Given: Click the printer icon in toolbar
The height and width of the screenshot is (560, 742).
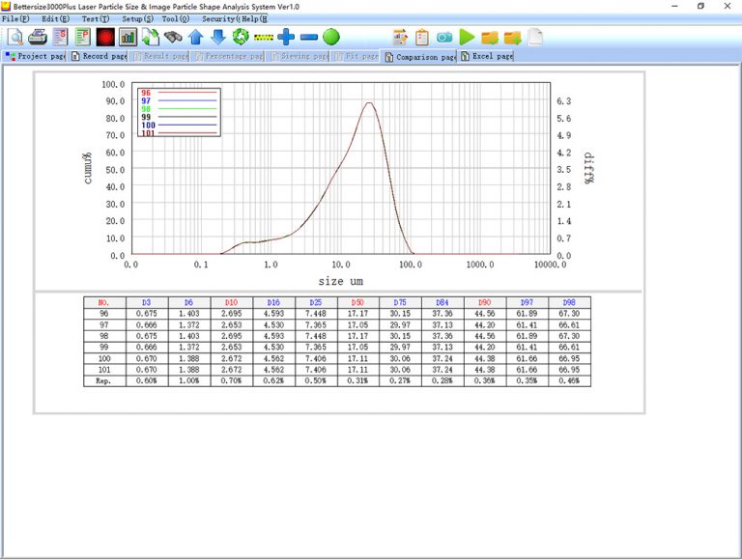Looking at the screenshot, I should pyautogui.click(x=38, y=37).
